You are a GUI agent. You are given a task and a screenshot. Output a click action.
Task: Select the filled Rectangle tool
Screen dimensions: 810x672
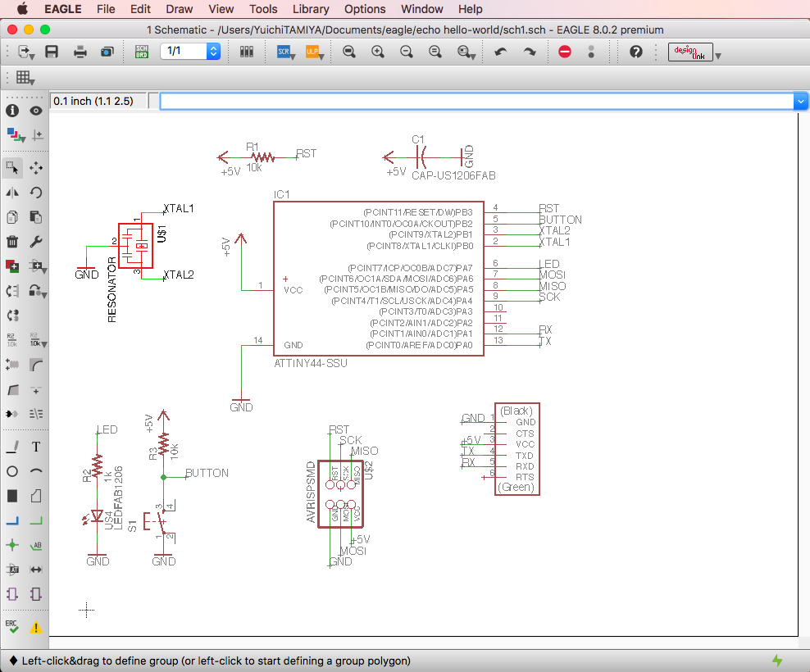click(12, 496)
